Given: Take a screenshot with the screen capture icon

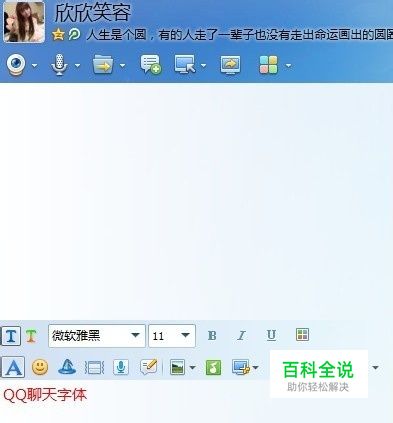Looking at the screenshot, I should [x=241, y=367].
